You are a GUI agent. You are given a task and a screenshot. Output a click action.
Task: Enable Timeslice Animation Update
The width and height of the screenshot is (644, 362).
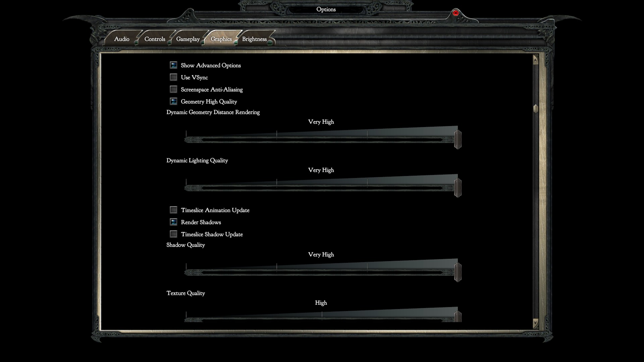click(x=173, y=210)
